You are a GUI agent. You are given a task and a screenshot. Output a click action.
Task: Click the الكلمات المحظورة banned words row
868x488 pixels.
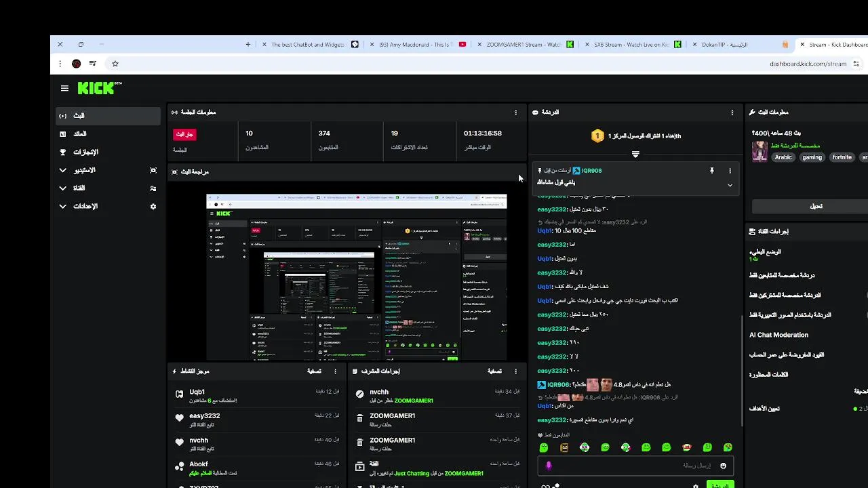click(768, 375)
